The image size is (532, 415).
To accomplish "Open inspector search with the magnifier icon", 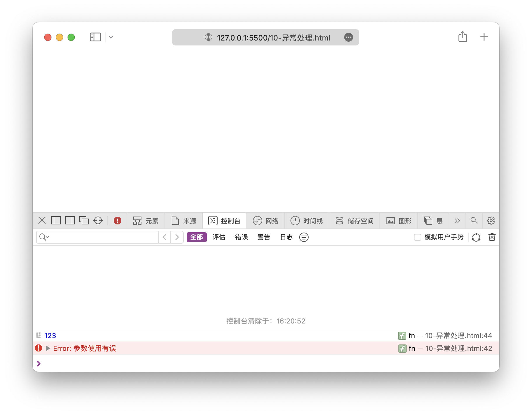I will [x=474, y=221].
